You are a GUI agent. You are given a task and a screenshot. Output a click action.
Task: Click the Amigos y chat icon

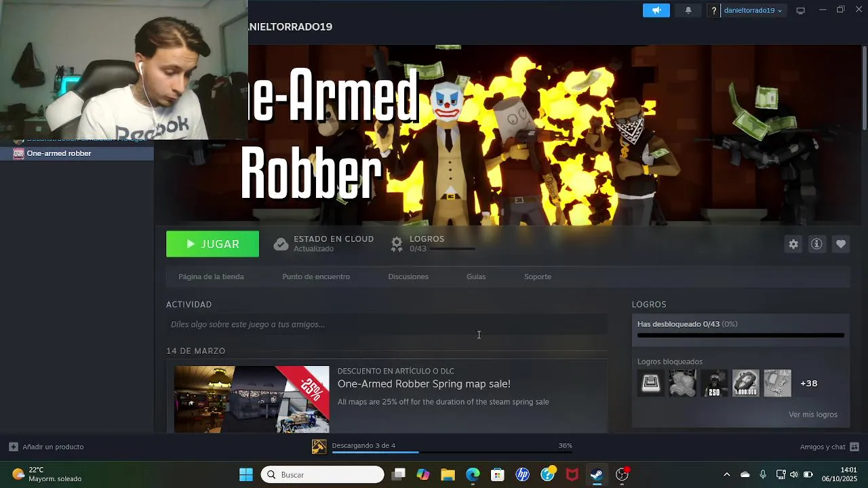pyautogui.click(x=854, y=447)
